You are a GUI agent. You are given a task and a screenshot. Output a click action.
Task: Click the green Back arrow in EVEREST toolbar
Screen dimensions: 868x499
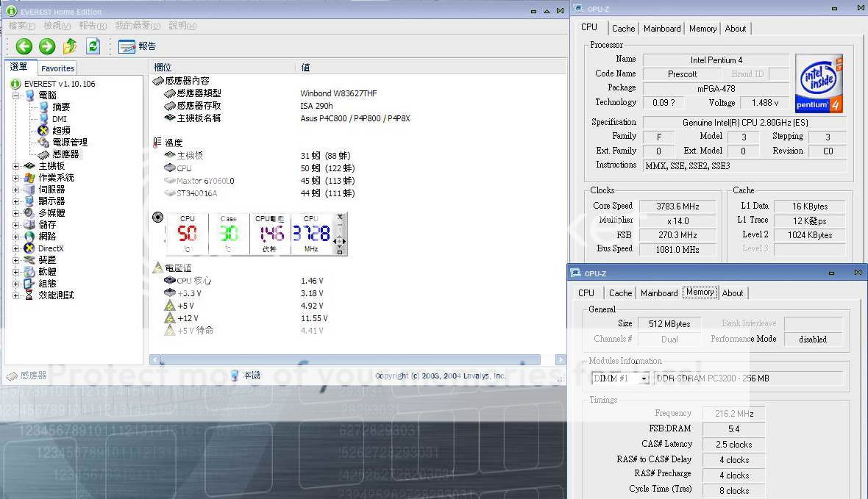(x=24, y=46)
